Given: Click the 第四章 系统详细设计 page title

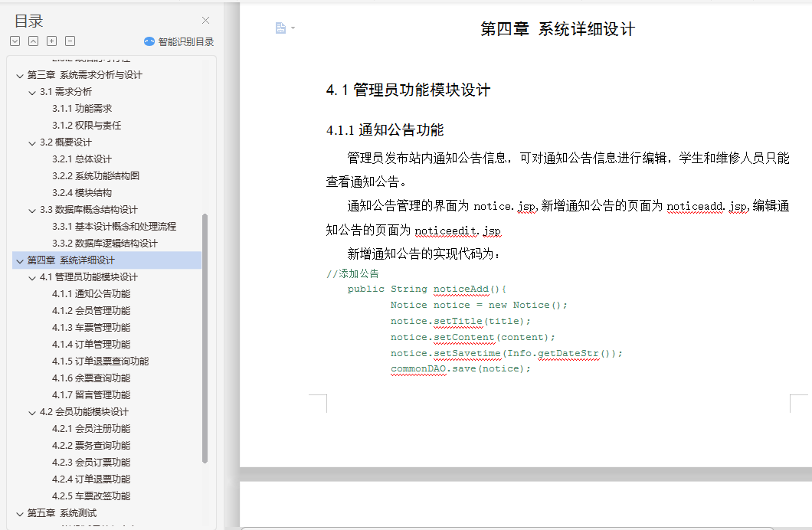Looking at the screenshot, I should [558, 29].
